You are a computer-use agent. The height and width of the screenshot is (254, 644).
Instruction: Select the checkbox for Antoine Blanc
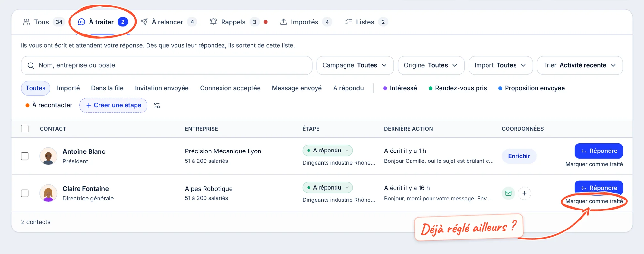click(x=25, y=156)
